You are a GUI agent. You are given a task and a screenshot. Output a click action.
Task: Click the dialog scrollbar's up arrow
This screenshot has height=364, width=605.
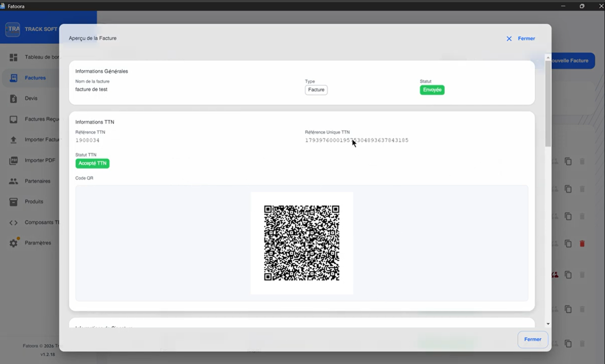(548, 58)
